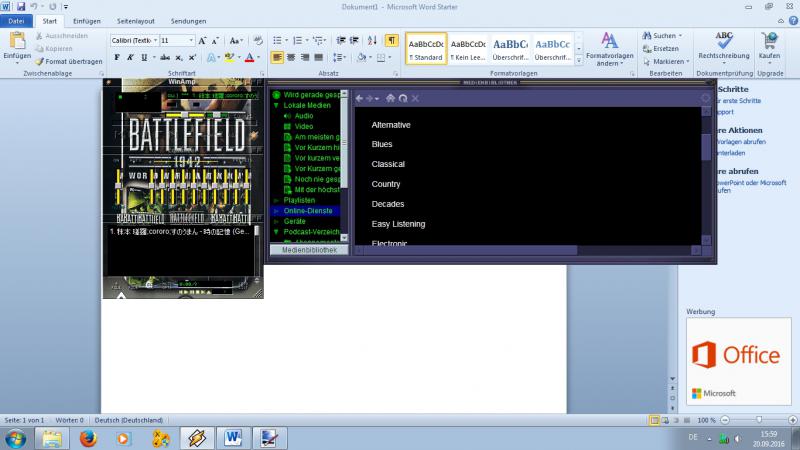This screenshot has width=800, height=450.
Task: Toggle paragraph marks display
Action: pyautogui.click(x=391, y=40)
